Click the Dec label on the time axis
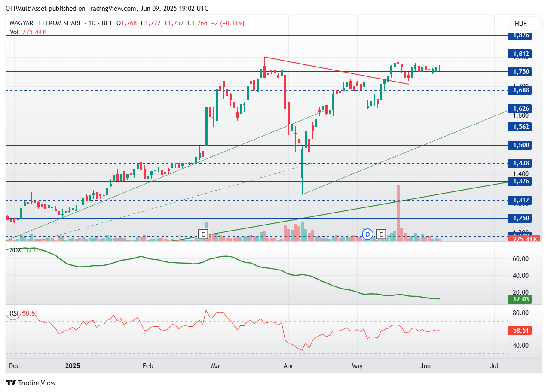The height and width of the screenshot is (392, 548). click(x=14, y=366)
